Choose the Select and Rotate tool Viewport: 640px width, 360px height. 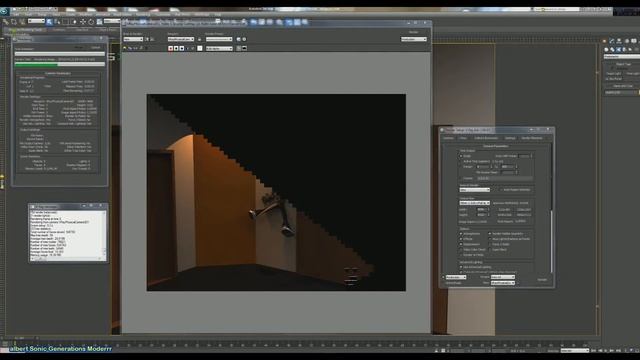[x=91, y=22]
